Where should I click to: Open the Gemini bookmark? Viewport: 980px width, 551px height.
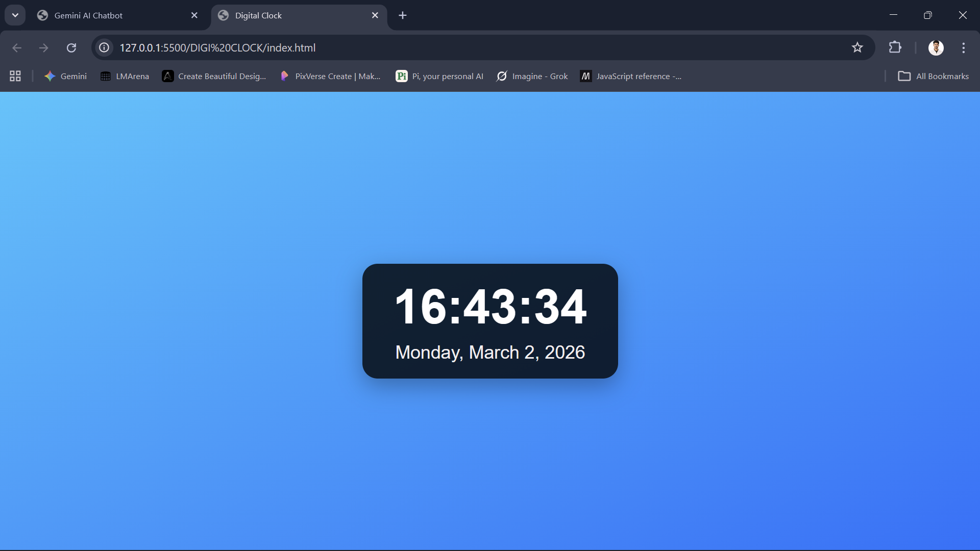[x=66, y=76]
